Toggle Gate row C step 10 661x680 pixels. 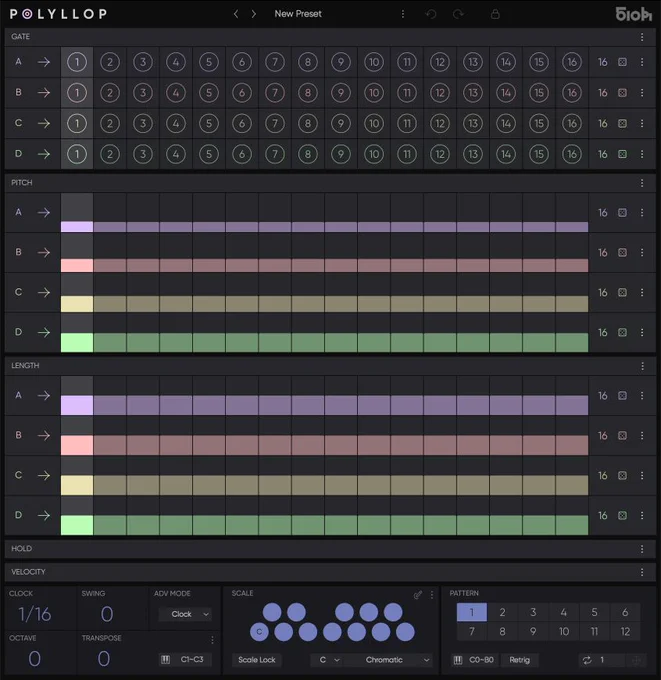[x=374, y=123]
